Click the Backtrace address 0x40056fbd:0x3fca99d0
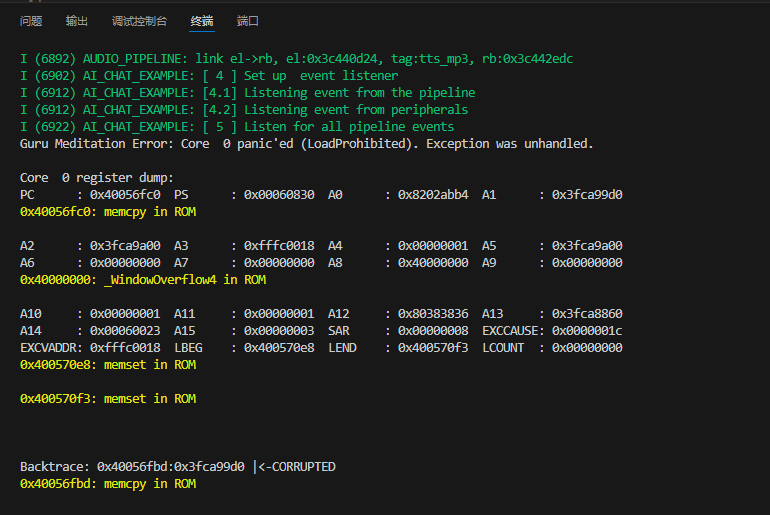 170,467
